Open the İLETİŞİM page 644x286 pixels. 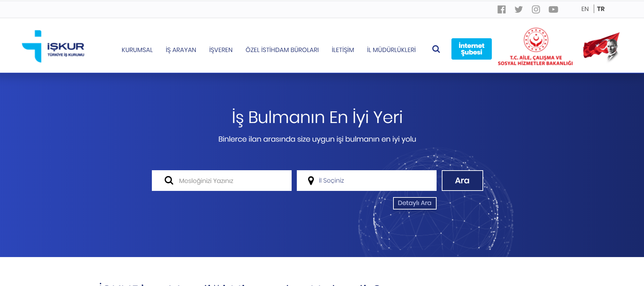343,50
